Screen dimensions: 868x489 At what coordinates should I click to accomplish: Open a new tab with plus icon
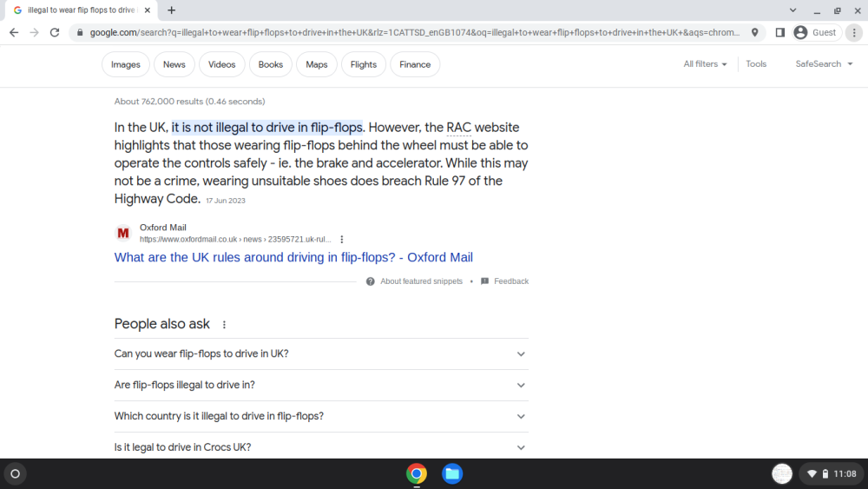[x=172, y=10]
